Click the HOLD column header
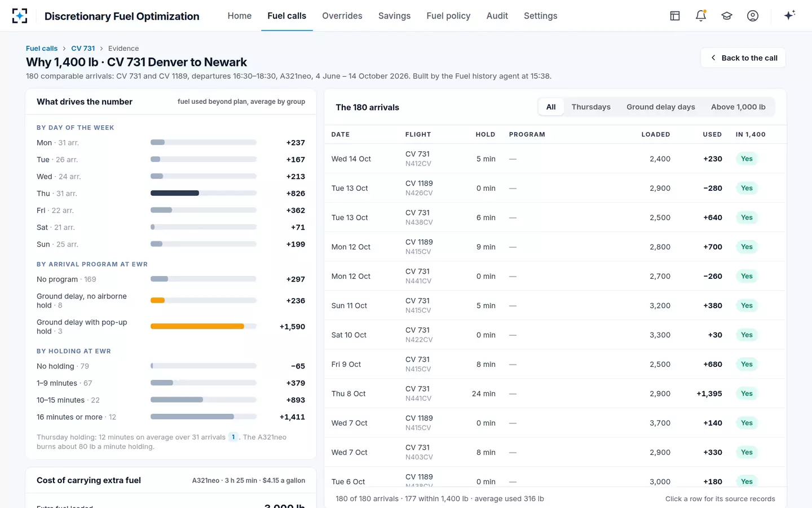Viewport: 812px width, 508px height. coord(486,134)
